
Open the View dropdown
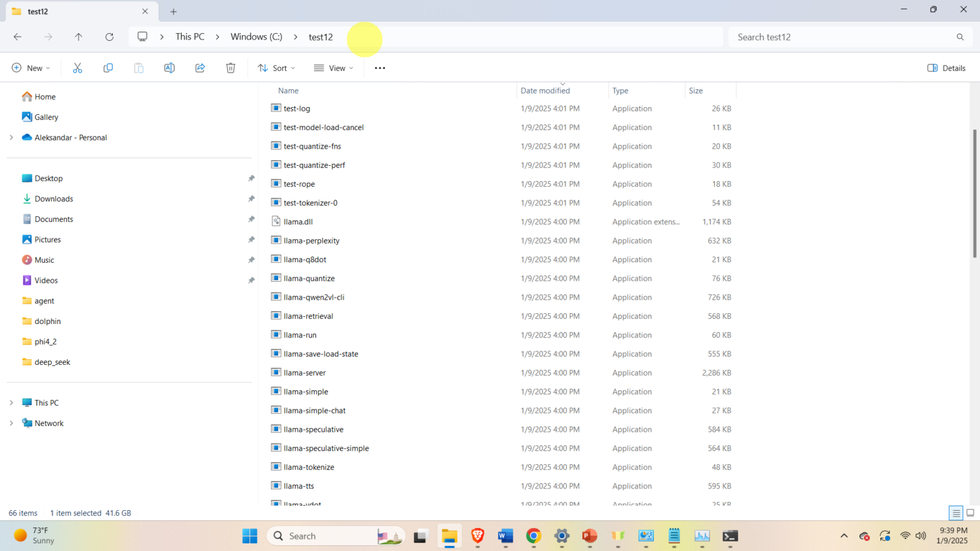334,68
